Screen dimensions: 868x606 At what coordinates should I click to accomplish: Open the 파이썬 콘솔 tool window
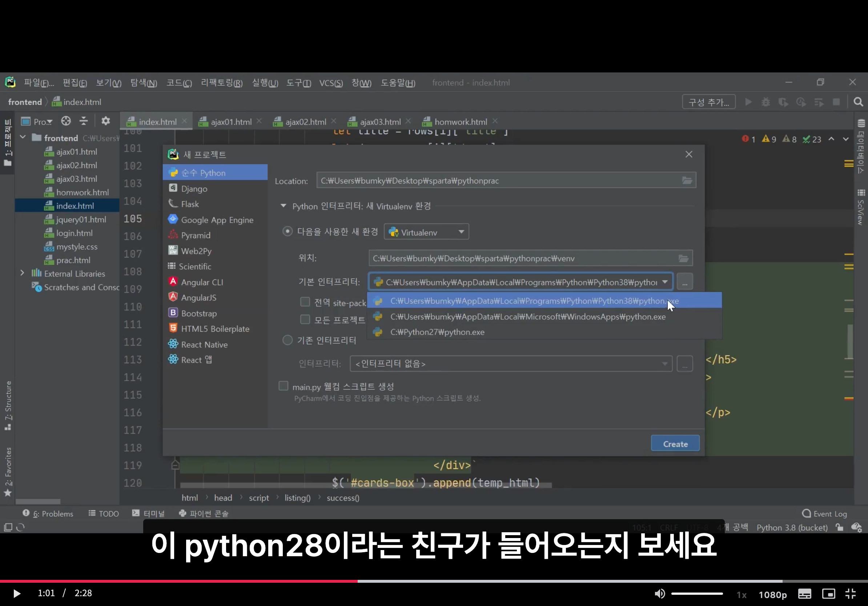click(204, 513)
